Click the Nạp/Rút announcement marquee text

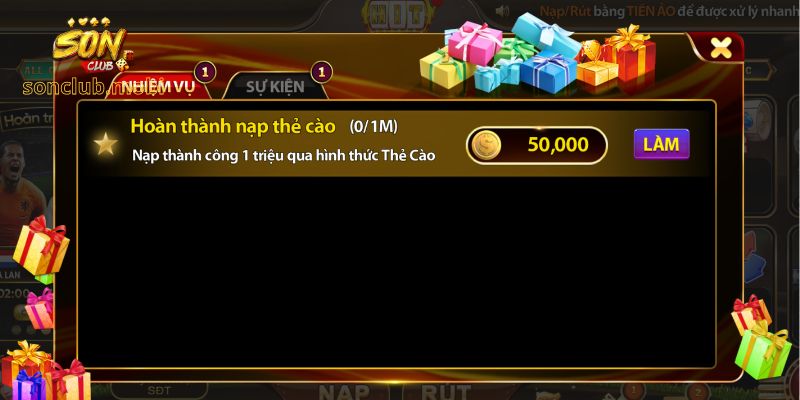coord(669,11)
